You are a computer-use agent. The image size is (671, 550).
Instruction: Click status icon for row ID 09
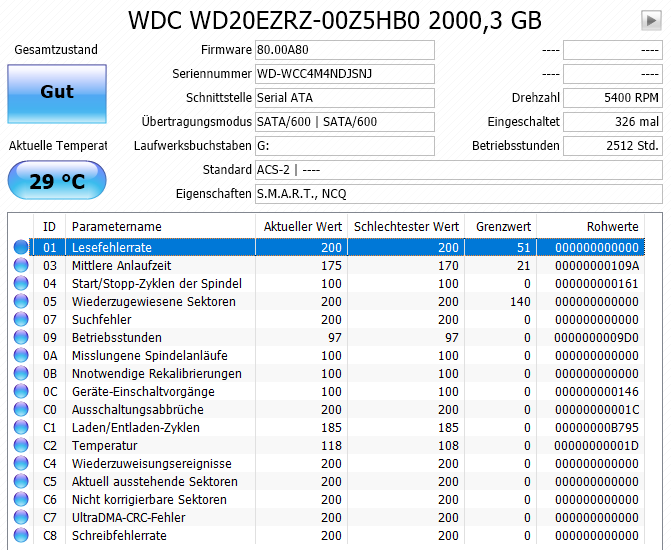click(x=21, y=337)
